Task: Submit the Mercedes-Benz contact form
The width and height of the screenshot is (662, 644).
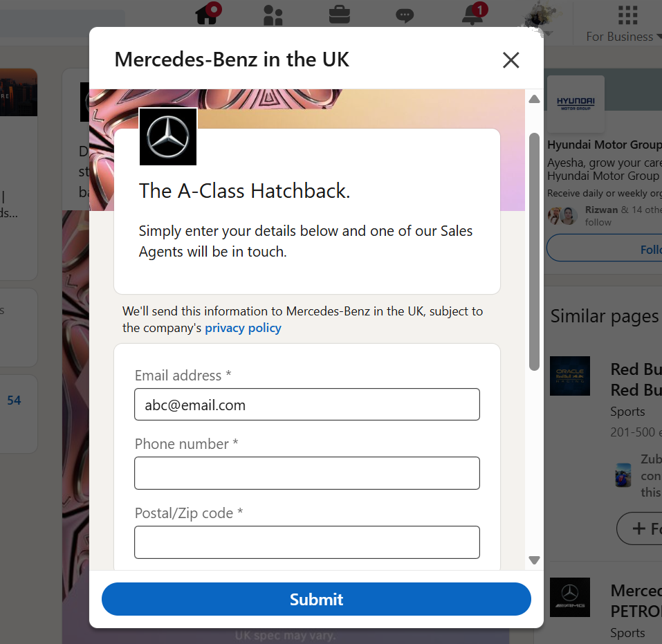Action: 316,599
